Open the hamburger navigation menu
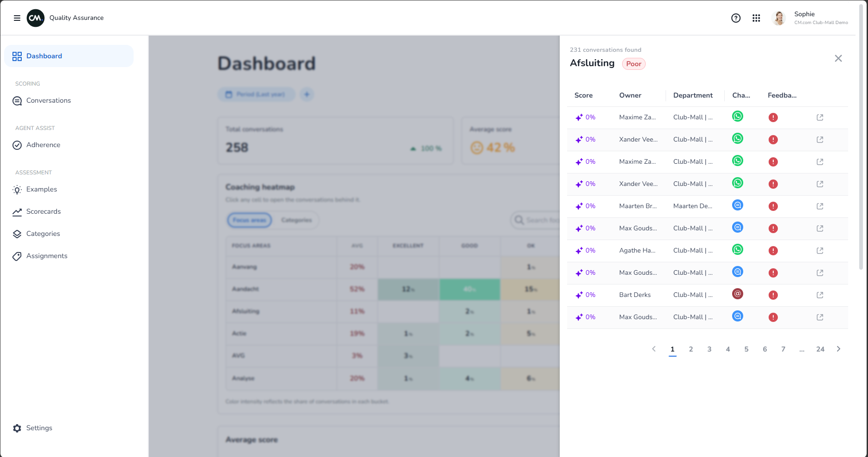Screen dimensions: 868x457 click(17, 18)
